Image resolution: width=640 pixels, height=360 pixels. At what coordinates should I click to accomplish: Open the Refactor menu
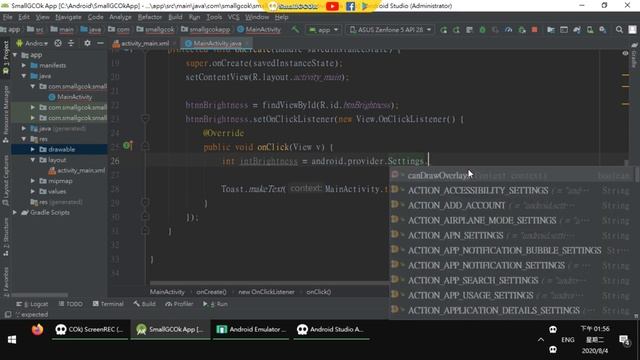click(149, 17)
